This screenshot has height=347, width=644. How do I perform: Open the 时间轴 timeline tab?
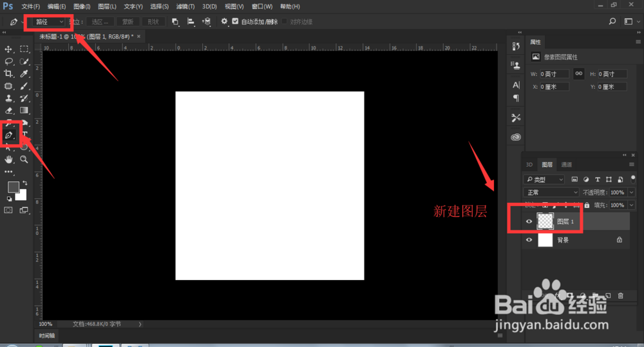[x=47, y=335]
